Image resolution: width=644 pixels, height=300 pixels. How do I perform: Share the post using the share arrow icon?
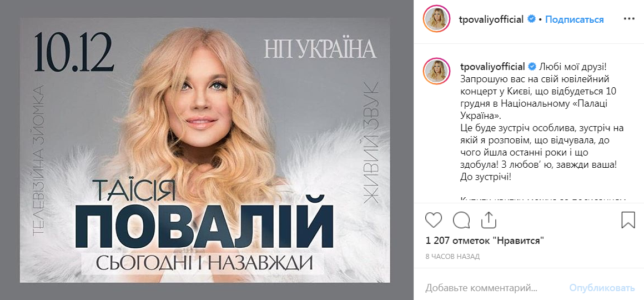coord(489,219)
